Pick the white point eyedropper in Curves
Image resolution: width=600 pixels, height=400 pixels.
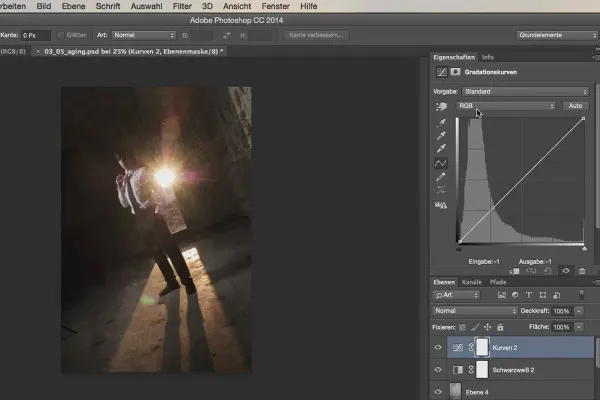click(441, 148)
